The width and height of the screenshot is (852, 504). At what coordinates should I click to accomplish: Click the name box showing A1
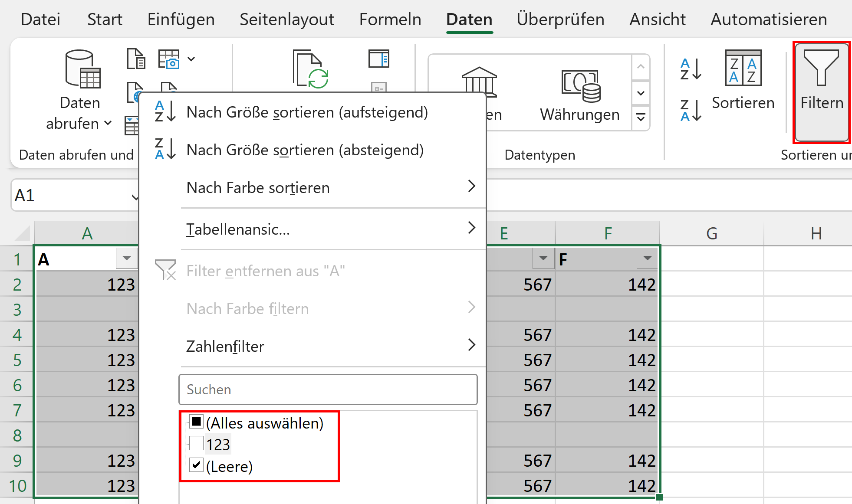coord(71,196)
